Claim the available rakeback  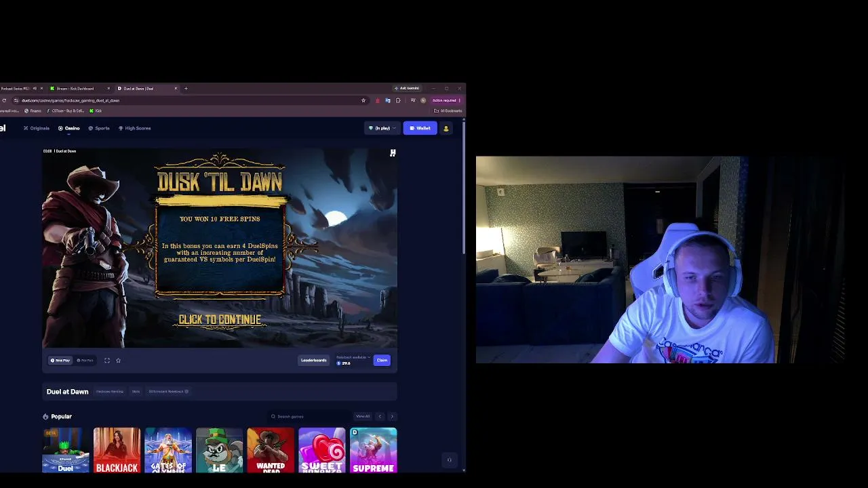(x=382, y=361)
